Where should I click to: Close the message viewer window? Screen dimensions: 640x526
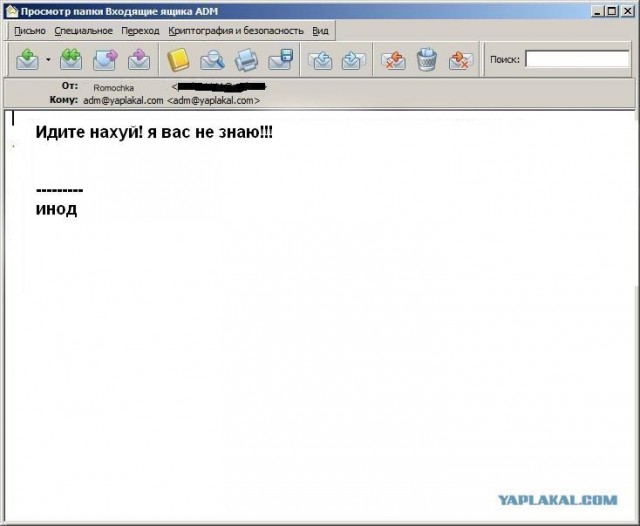[628, 11]
